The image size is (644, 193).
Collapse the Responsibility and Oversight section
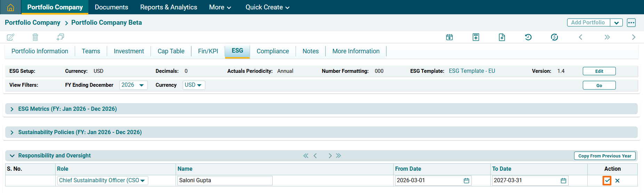coord(12,156)
